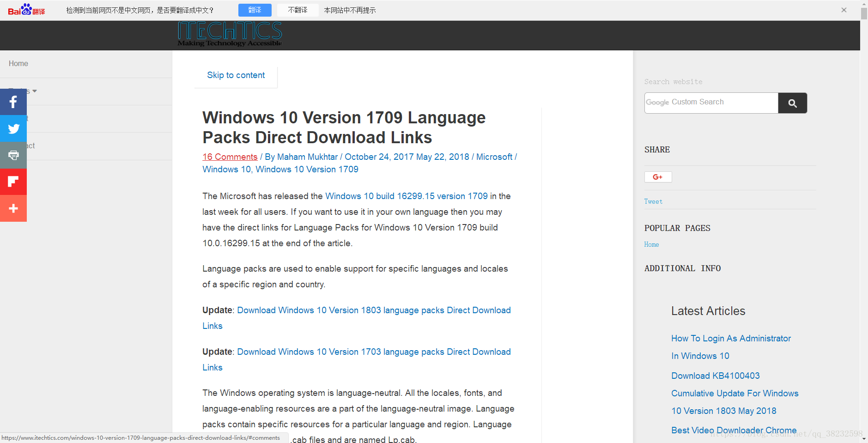Click the blue 翻译 translate button
This screenshot has width=868, height=443.
click(255, 10)
